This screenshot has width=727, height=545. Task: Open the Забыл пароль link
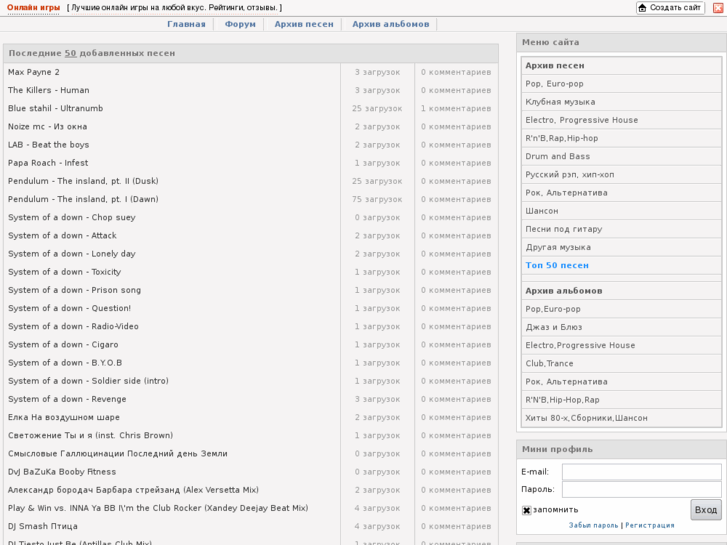[x=593, y=525]
